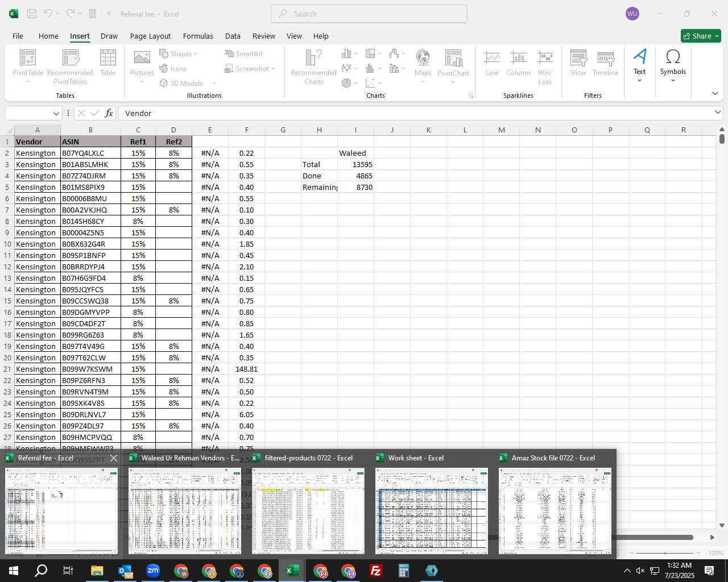The image size is (728, 582).
Task: Click the Icons illustration button
Action: (x=173, y=69)
